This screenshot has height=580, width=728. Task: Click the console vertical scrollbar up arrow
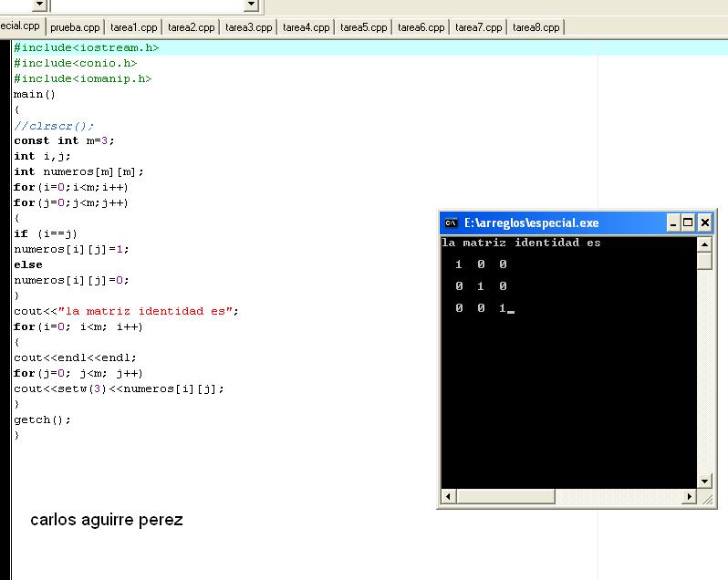coord(704,244)
